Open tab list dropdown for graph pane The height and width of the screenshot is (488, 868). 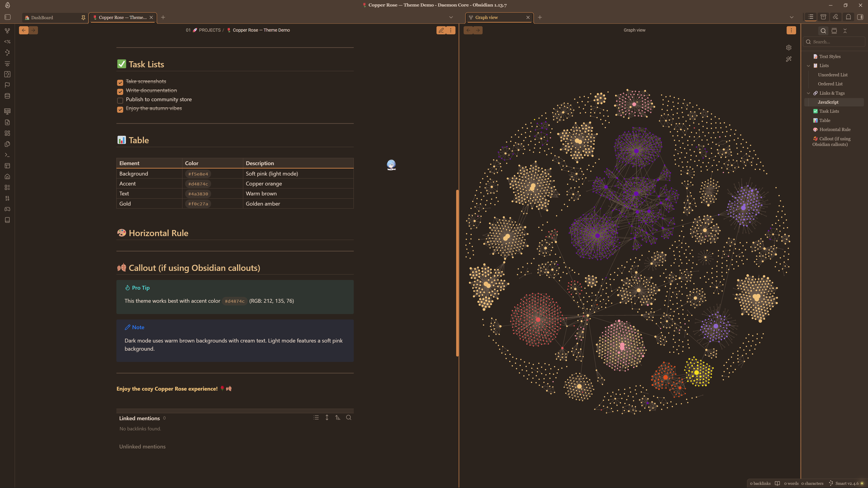pos(792,17)
